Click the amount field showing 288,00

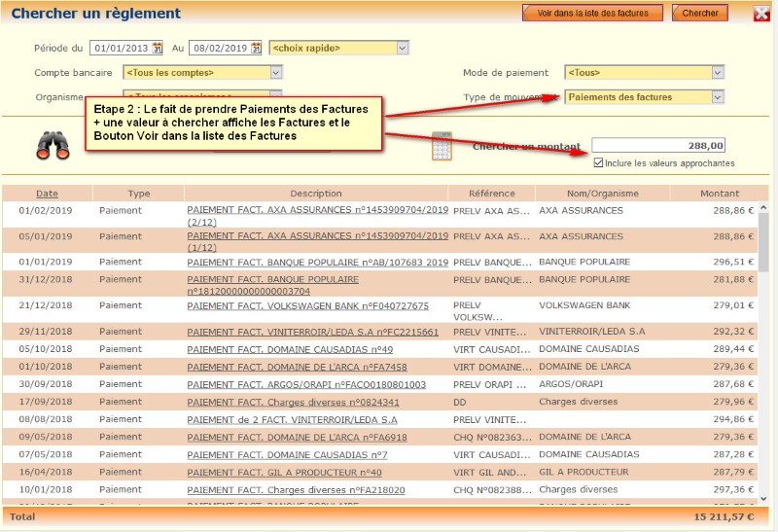(658, 146)
